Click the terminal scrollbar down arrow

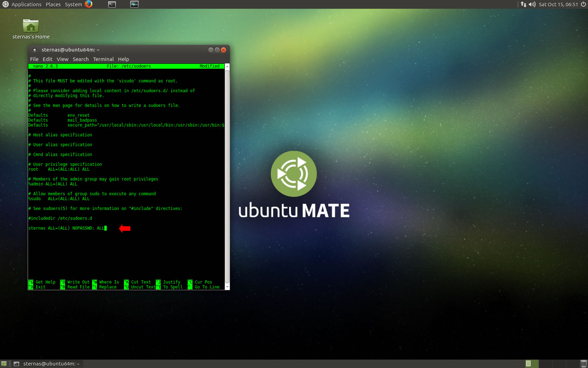tap(227, 287)
